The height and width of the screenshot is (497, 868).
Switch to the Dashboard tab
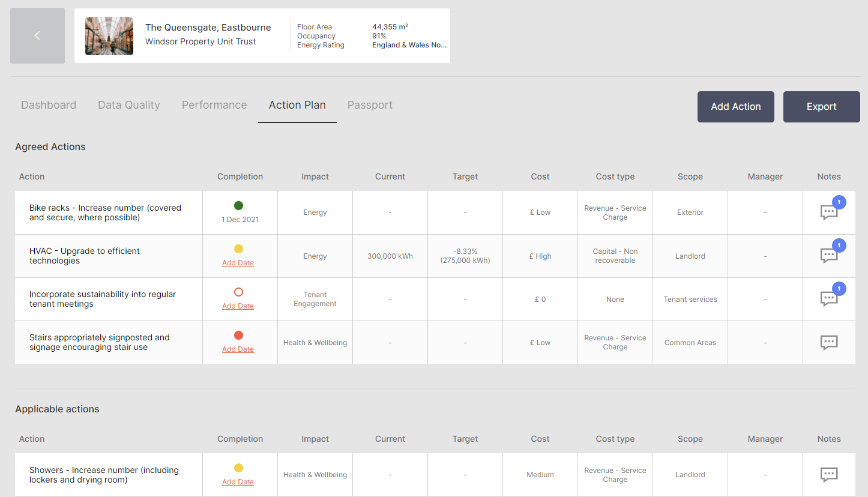coord(49,104)
